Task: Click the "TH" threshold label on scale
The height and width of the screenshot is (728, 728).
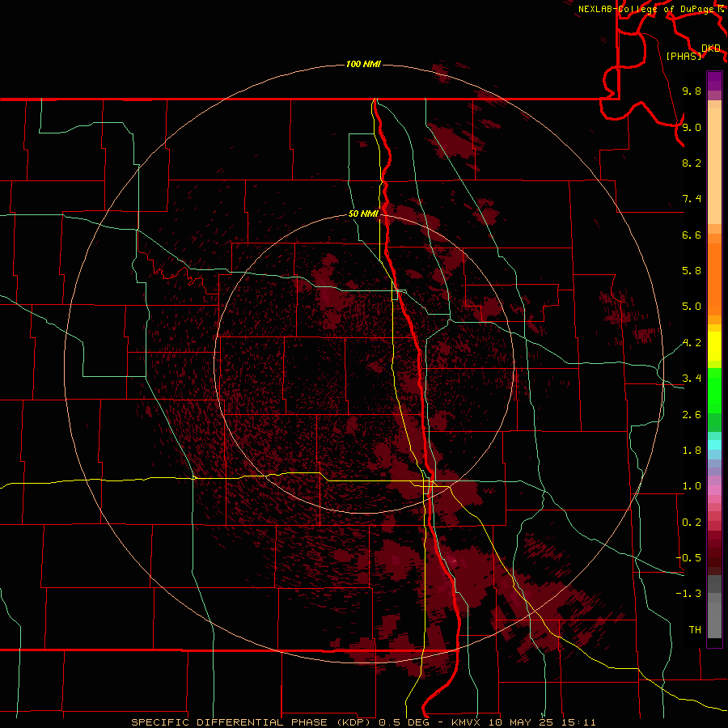Action: [x=695, y=630]
